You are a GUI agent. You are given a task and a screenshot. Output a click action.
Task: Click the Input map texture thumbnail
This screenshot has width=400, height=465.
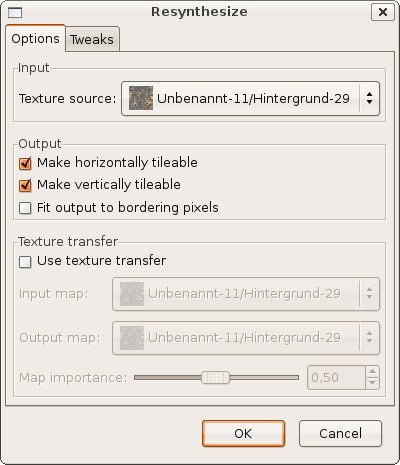132,294
